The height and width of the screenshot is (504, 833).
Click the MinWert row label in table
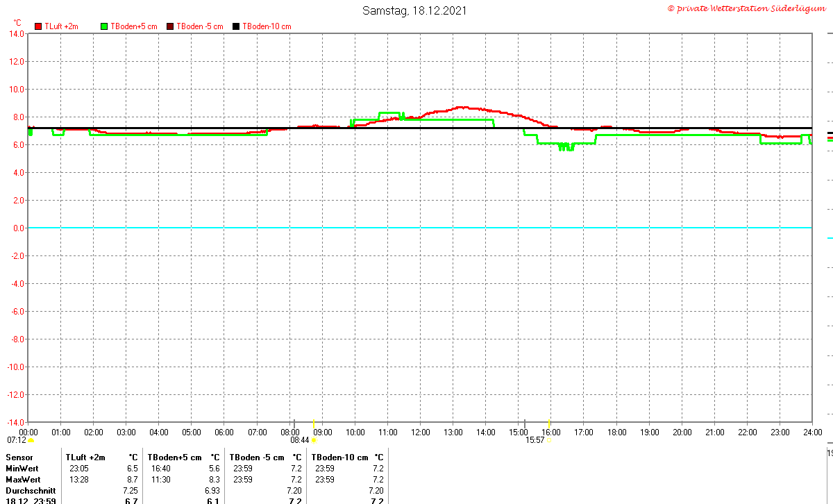(22, 469)
